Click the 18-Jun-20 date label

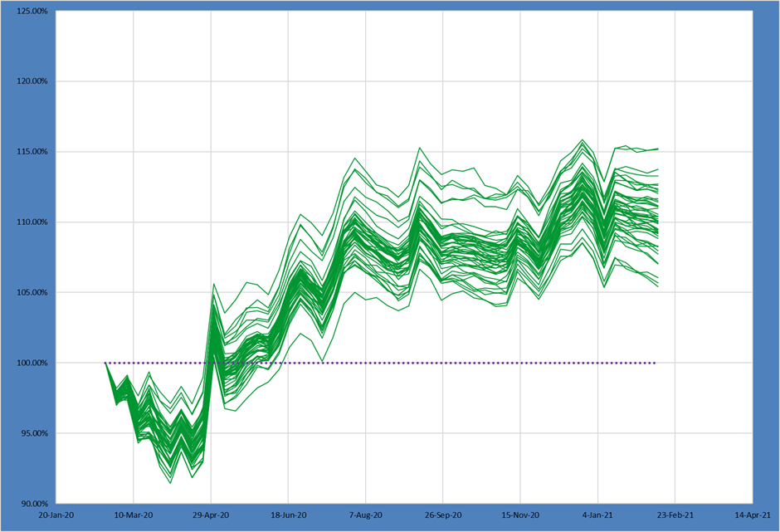point(289,515)
